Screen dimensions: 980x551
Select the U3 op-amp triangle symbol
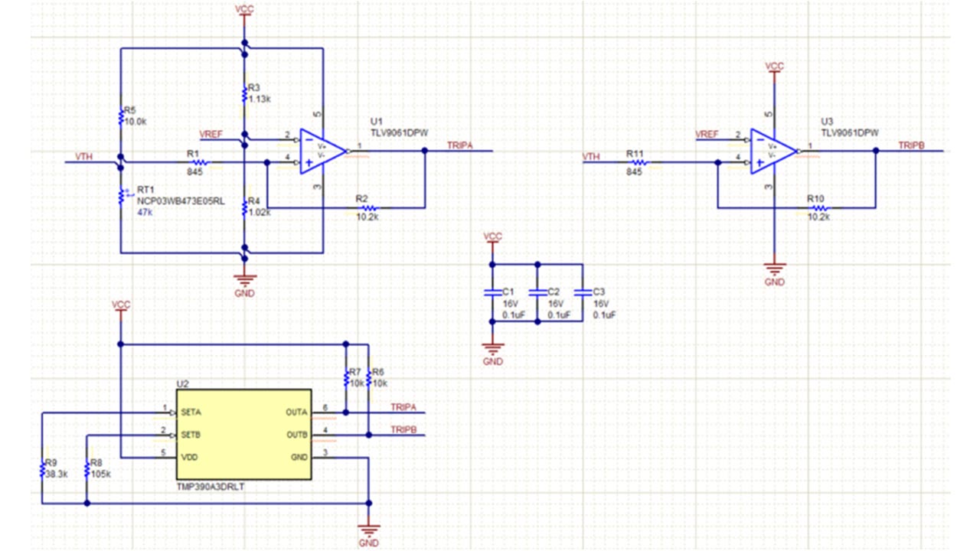tap(772, 150)
